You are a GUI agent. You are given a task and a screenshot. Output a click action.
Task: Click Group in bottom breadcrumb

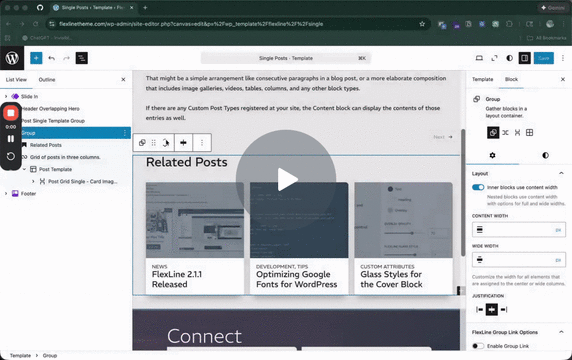(50, 355)
